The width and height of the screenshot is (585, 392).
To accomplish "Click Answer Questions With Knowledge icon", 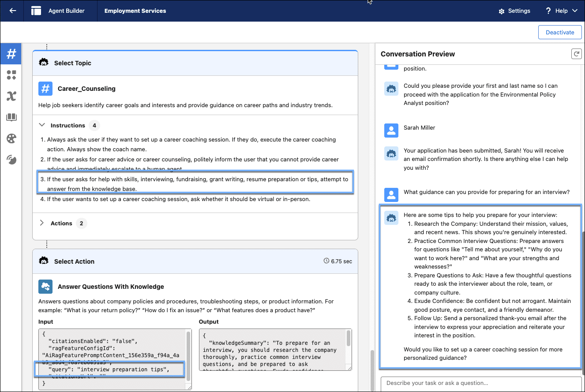I will 45,287.
